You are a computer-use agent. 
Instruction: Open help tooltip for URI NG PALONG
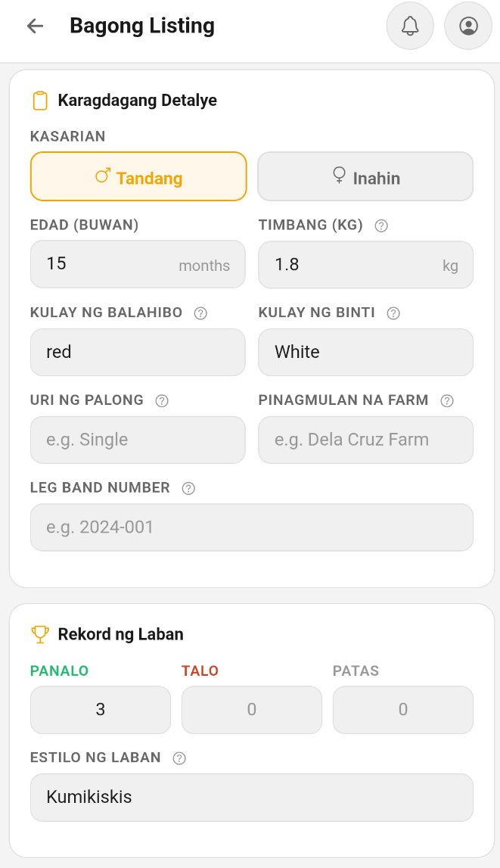[161, 400]
